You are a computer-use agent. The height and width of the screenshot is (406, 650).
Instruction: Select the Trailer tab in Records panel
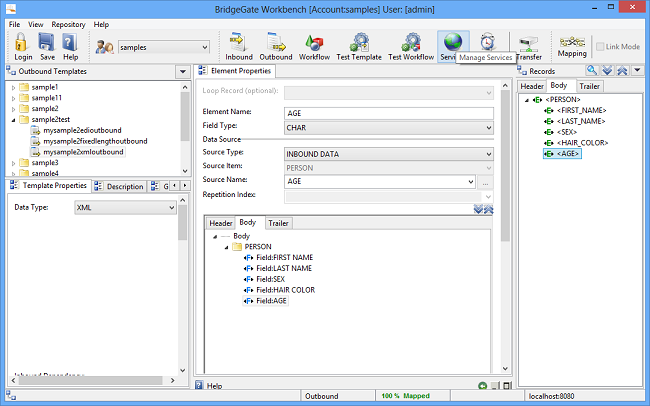(x=589, y=86)
